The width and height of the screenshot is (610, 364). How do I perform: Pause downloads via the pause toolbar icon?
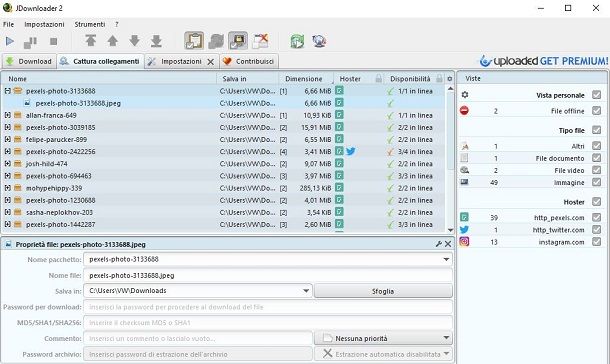[x=30, y=42]
